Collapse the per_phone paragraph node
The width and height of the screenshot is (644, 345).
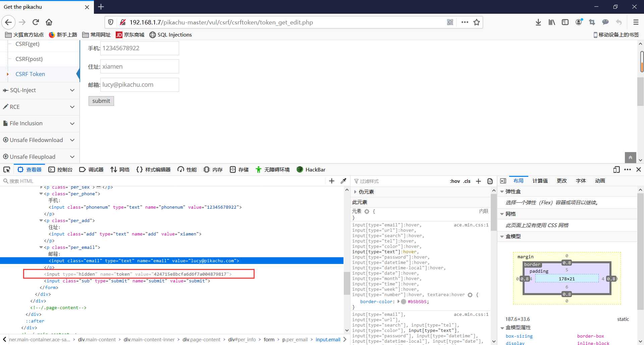tap(41, 194)
